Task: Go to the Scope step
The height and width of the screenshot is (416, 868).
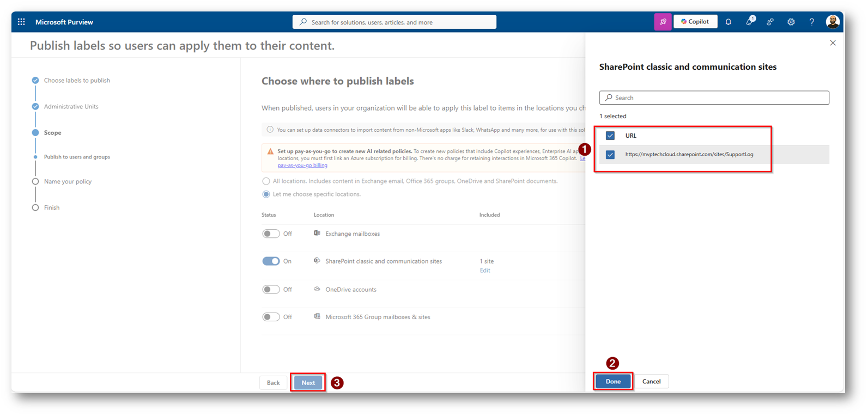Action: tap(52, 133)
